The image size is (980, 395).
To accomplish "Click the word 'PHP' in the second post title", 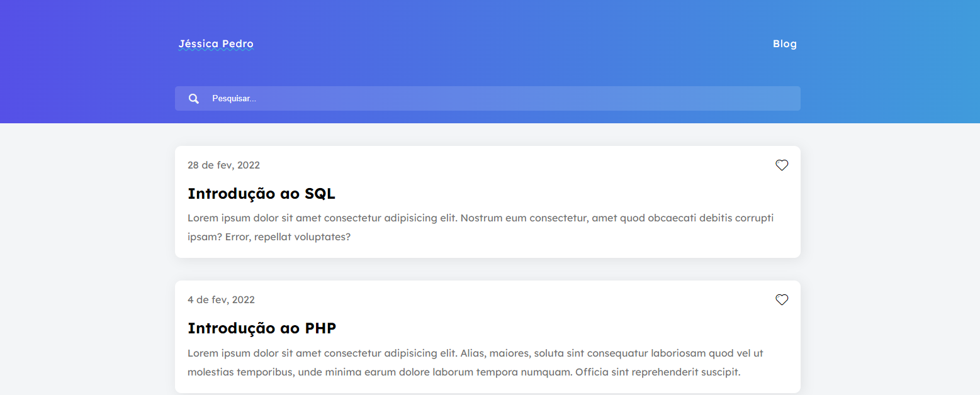I will click(320, 328).
